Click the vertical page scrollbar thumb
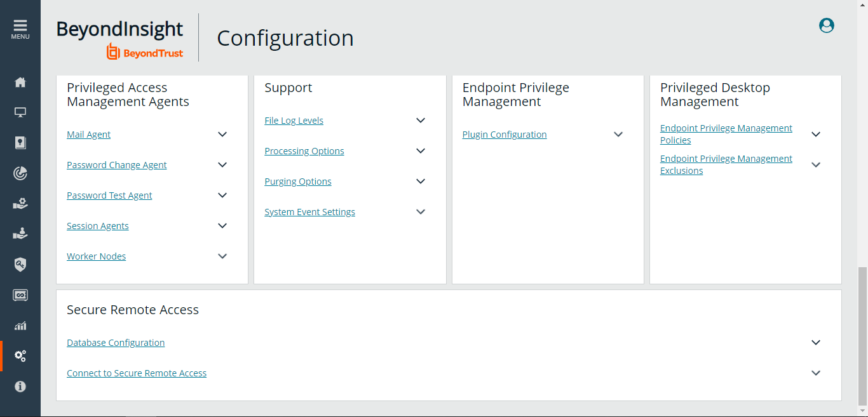This screenshot has width=868, height=417. point(862,336)
